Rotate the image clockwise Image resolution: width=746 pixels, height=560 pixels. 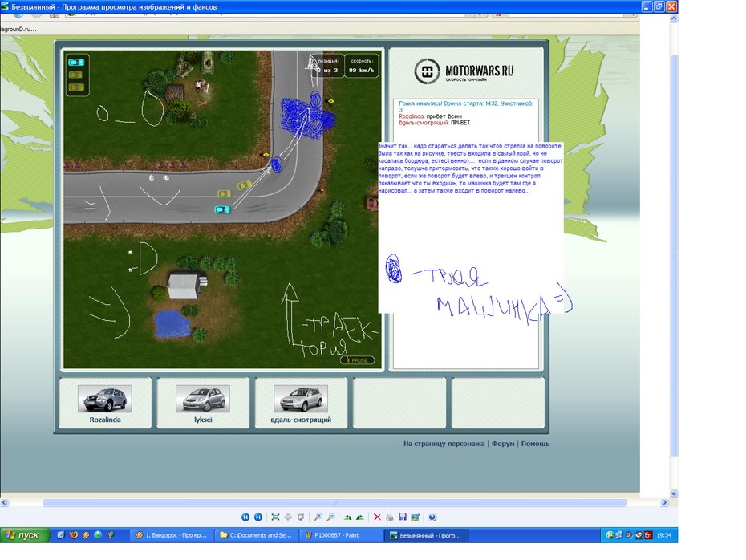pos(348,517)
